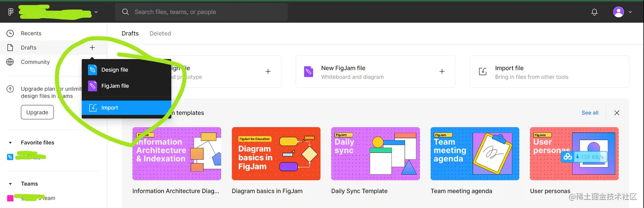Open Team meeting agenda thumbnail
This screenshot has height=208, width=644.
coord(475,154)
